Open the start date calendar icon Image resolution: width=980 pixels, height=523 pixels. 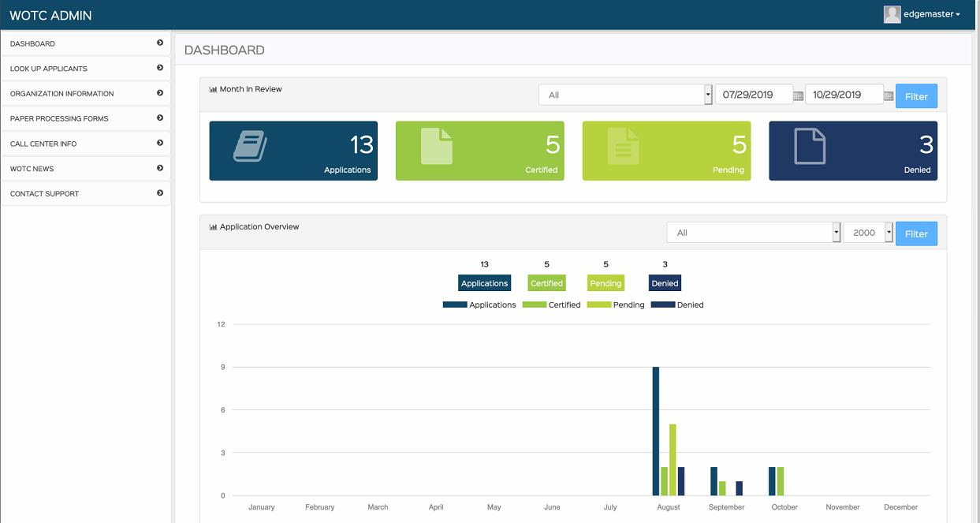pos(798,95)
